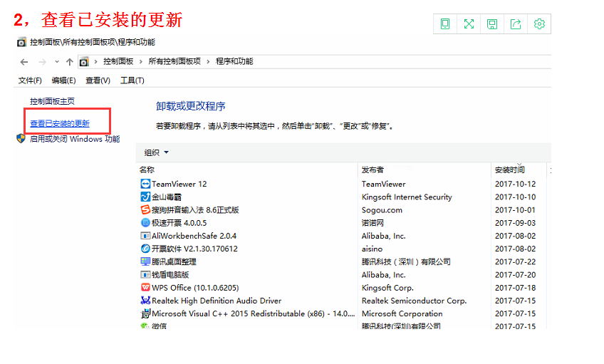Click the Realtek Audio Driver icon

point(146,301)
